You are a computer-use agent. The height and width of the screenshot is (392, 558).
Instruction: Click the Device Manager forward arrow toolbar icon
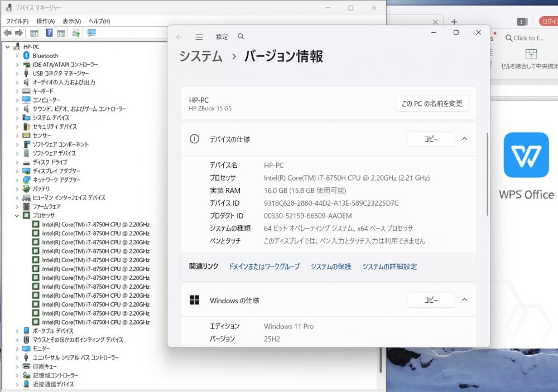click(19, 33)
